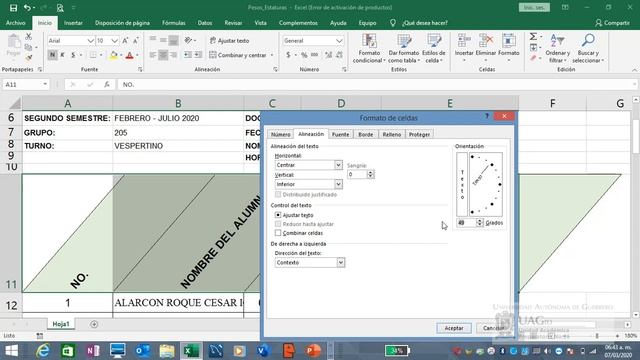Click the text orientation icon in ribbon
Viewport: 640px width, 360px height.
188,40
